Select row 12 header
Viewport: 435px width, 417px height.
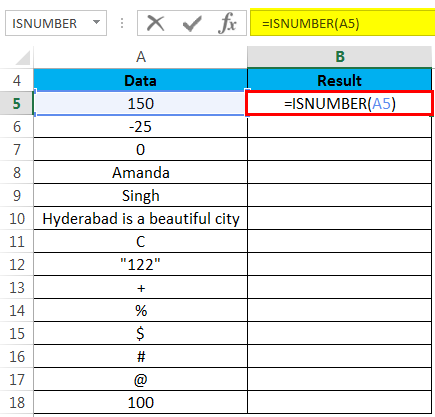(x=17, y=264)
